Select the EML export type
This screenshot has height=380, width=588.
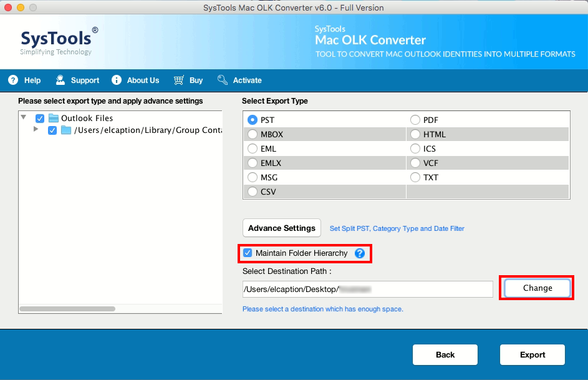[253, 149]
